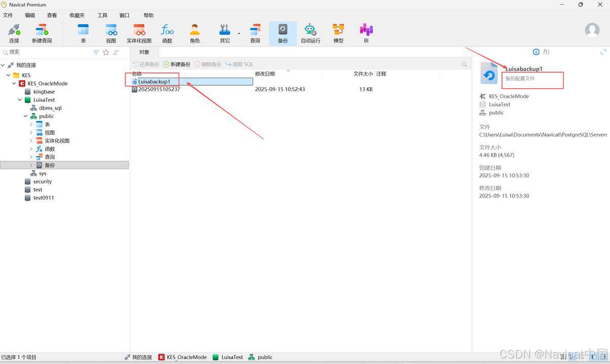Click 我的连接 in status bar breadcrumb
Viewport: 610px width, 364px height.
tap(138, 357)
